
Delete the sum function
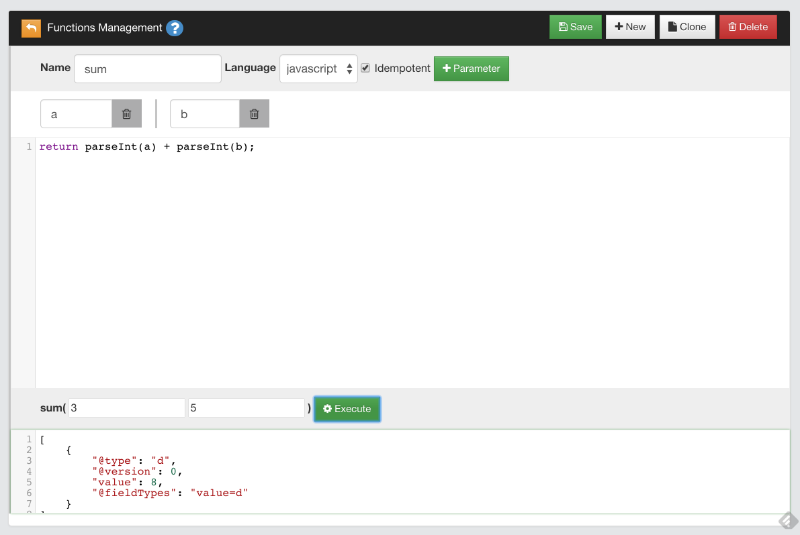click(x=747, y=27)
